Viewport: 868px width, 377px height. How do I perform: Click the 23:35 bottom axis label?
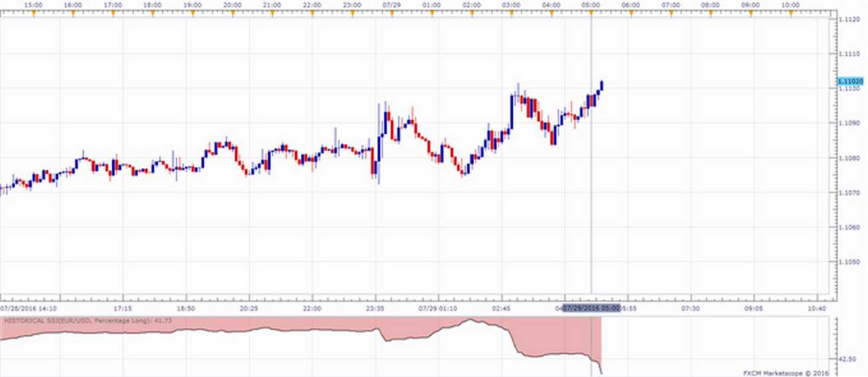tap(375, 308)
